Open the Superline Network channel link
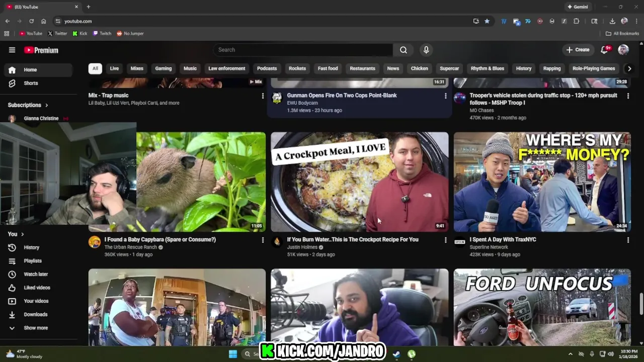Viewport: 644px width, 362px height. point(489,247)
